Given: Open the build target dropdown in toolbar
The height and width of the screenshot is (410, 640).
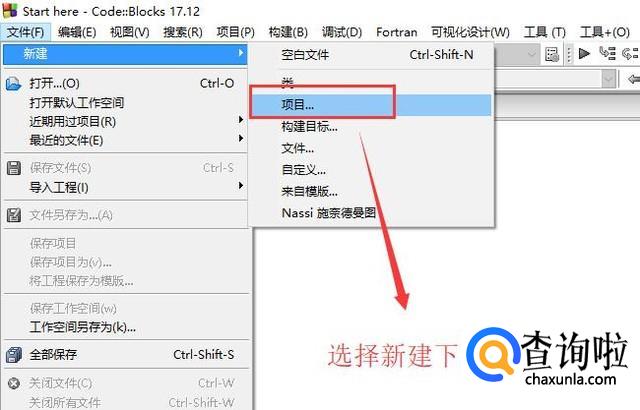Looking at the screenshot, I should click(531, 54).
